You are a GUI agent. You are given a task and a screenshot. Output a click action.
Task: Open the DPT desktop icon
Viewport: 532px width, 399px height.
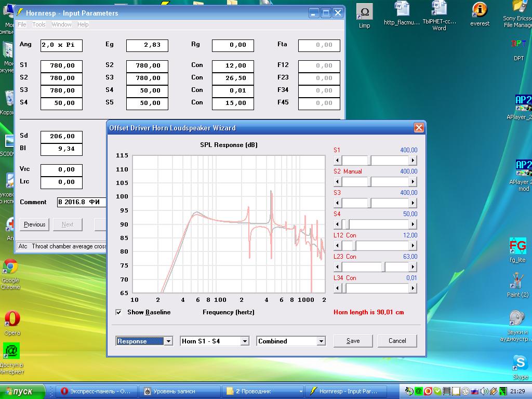(518, 44)
